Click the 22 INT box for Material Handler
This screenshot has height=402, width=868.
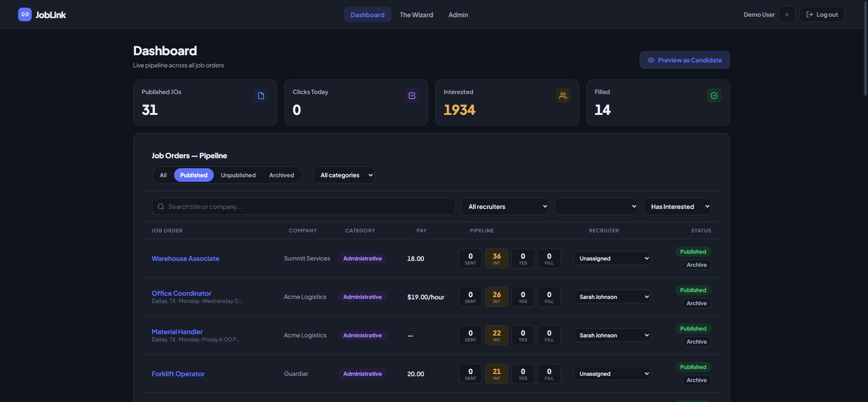coord(496,335)
